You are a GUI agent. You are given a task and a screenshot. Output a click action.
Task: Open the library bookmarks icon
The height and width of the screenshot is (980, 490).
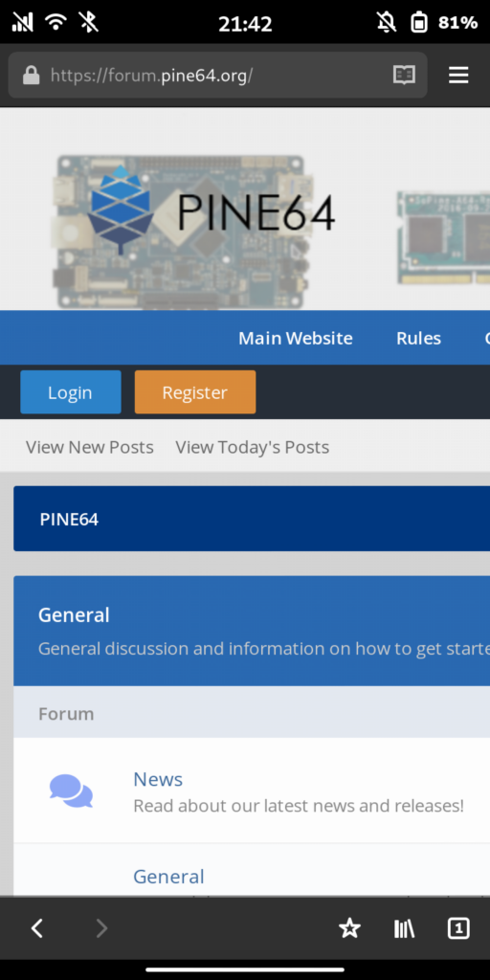click(x=404, y=928)
